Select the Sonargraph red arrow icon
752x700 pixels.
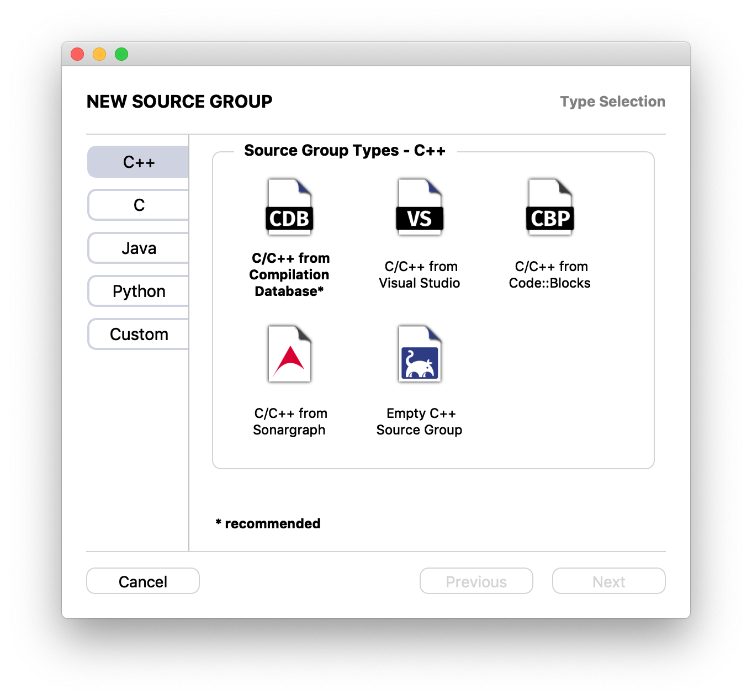[x=290, y=354]
